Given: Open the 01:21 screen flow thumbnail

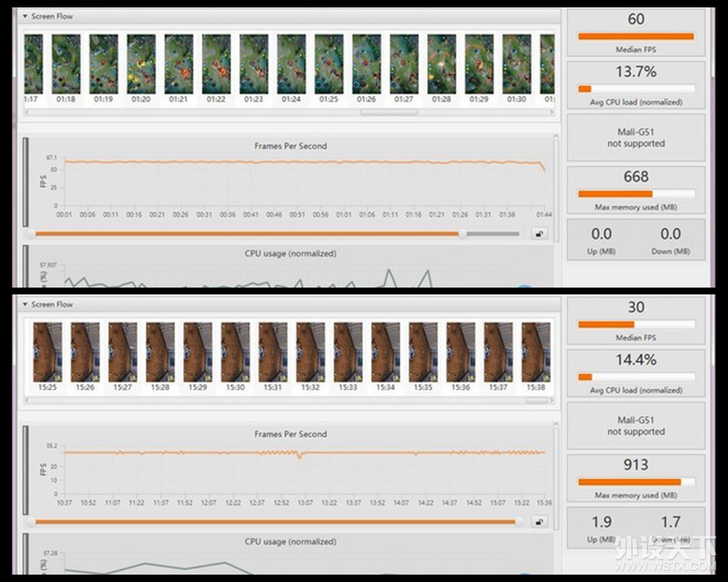Looking at the screenshot, I should click(178, 64).
